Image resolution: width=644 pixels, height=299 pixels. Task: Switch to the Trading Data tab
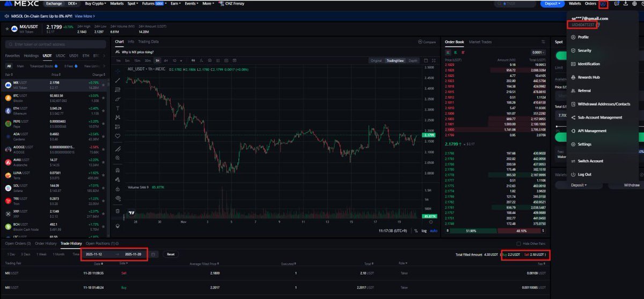click(148, 41)
